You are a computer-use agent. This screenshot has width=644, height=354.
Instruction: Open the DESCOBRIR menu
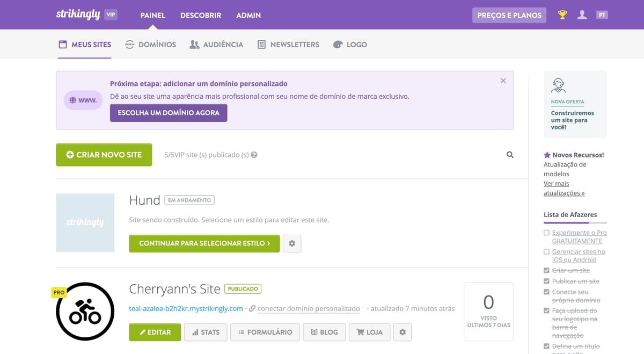[x=201, y=15]
